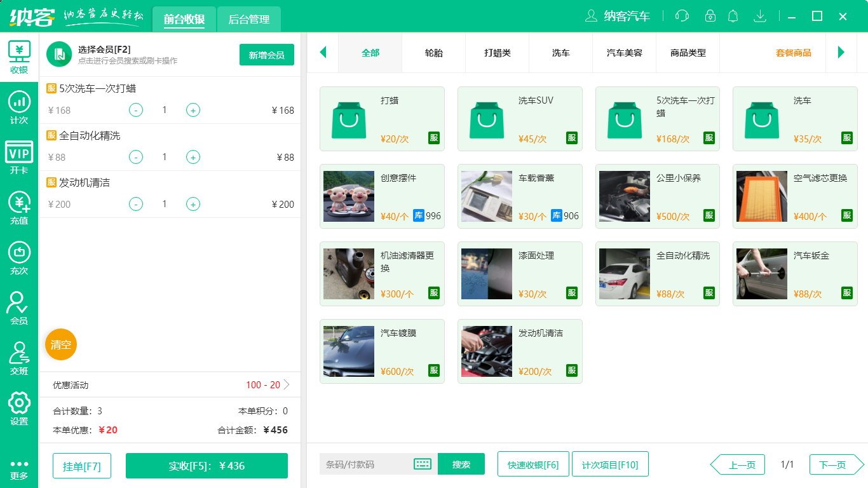Add the 洗车SUV ¥45/次 product card
This screenshot has height=488, width=868.
520,119
